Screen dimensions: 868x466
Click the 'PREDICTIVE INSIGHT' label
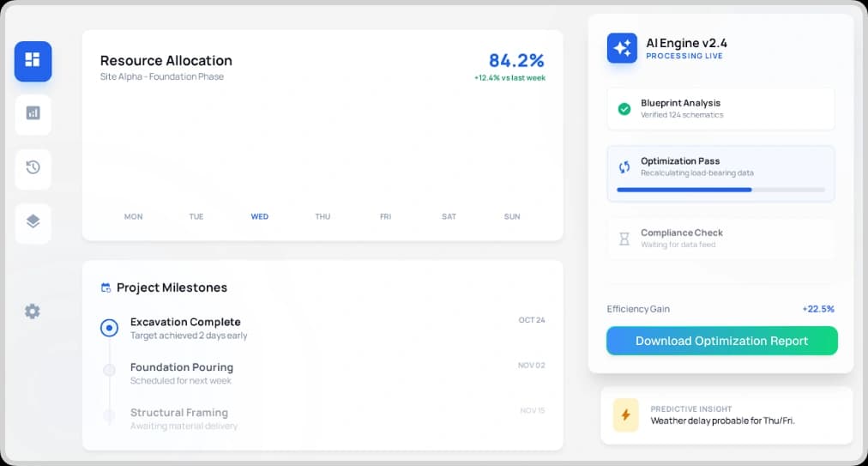click(x=691, y=409)
